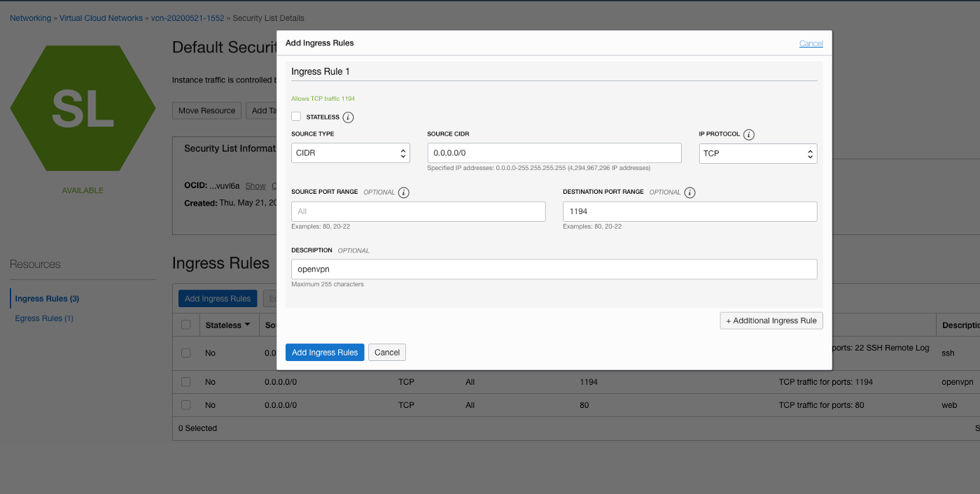This screenshot has height=494, width=980.
Task: Open Egress Rules (1) in Resources
Action: point(44,318)
